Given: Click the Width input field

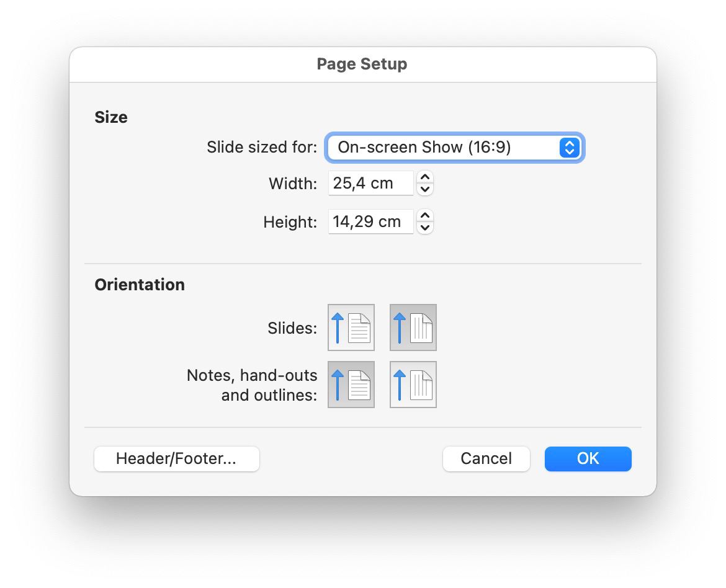Looking at the screenshot, I should (x=370, y=184).
